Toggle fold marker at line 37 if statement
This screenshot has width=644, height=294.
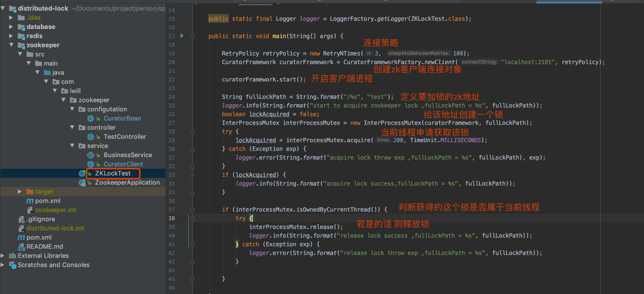click(192, 210)
